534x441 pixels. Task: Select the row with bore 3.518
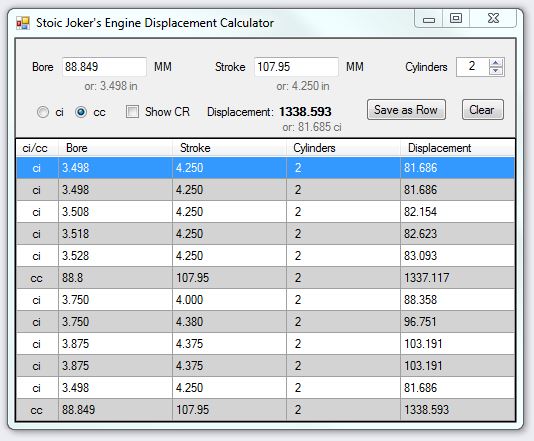click(x=265, y=234)
